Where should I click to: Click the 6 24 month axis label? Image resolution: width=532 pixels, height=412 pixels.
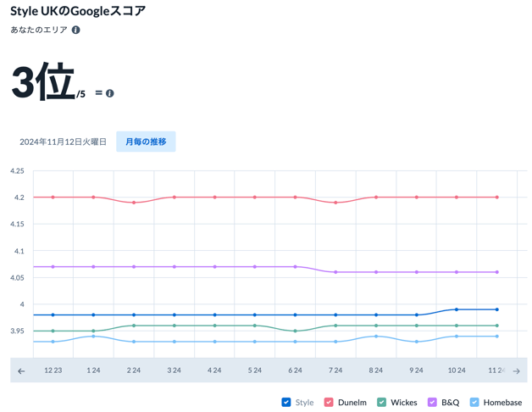point(295,370)
